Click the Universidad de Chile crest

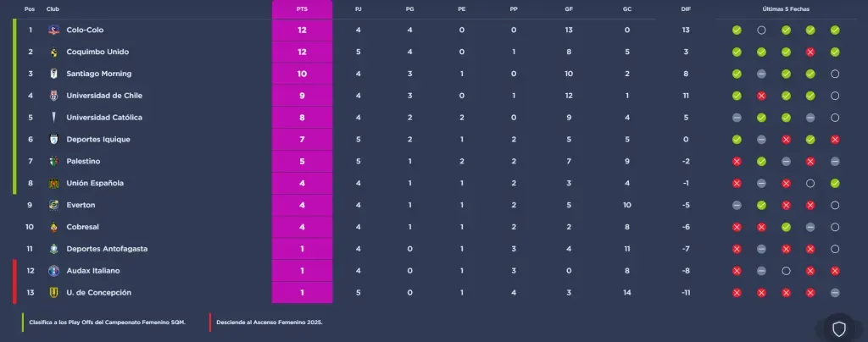click(x=53, y=96)
